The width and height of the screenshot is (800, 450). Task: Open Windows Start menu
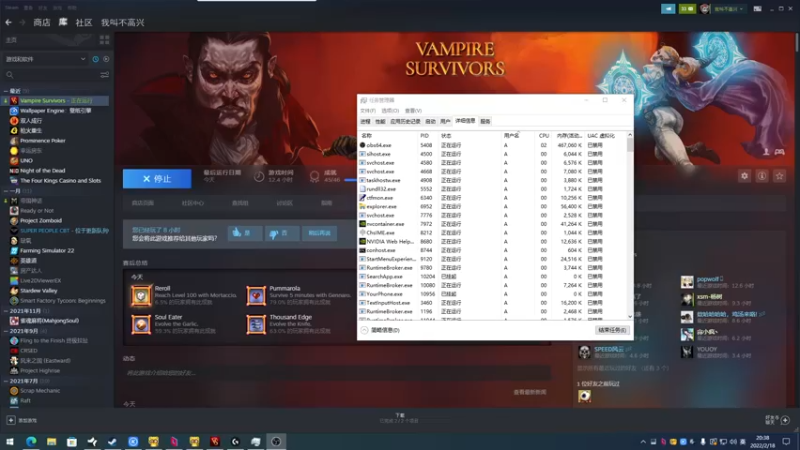pyautogui.click(x=10, y=441)
